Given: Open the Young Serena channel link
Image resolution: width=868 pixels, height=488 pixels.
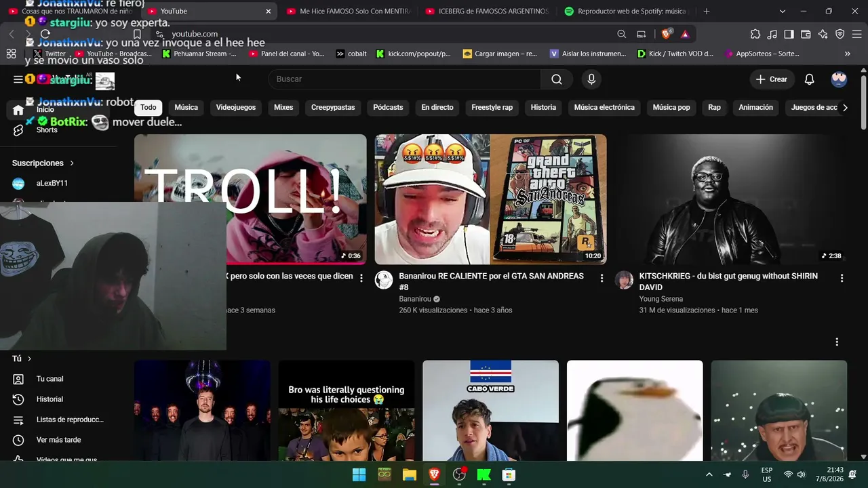Looking at the screenshot, I should tap(660, 299).
